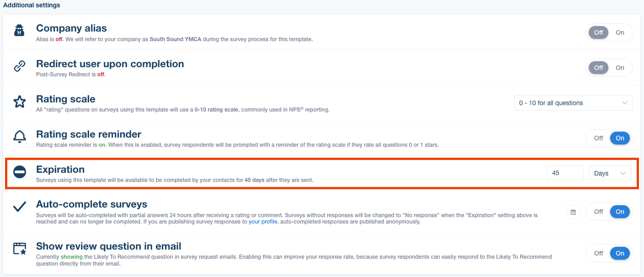Click the Rating scale reminder bell icon
This screenshot has height=277, width=644.
coord(19,137)
